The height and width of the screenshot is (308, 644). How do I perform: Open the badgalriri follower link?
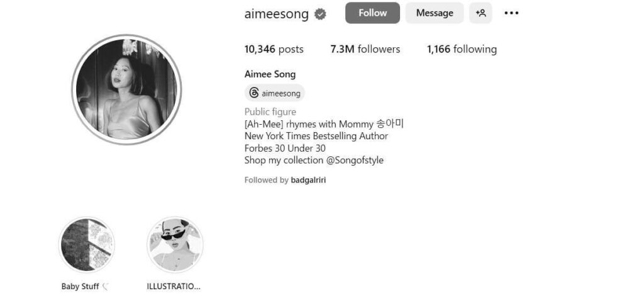(x=308, y=180)
